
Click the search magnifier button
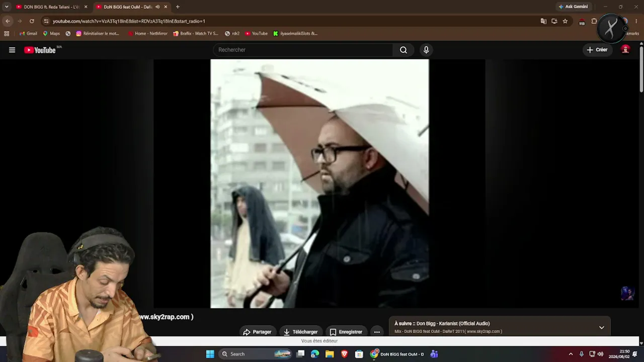coord(404,50)
